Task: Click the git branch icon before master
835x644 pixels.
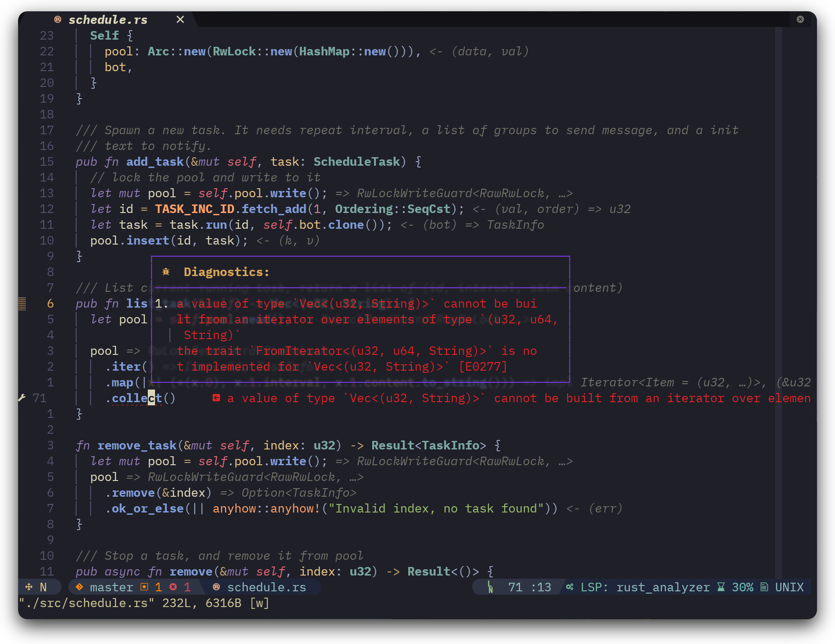Action: [x=79, y=587]
